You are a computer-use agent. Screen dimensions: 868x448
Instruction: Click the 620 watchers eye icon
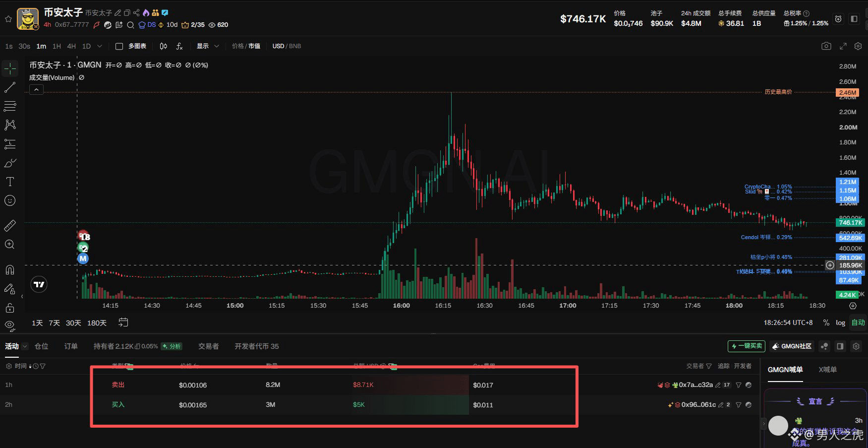(212, 25)
